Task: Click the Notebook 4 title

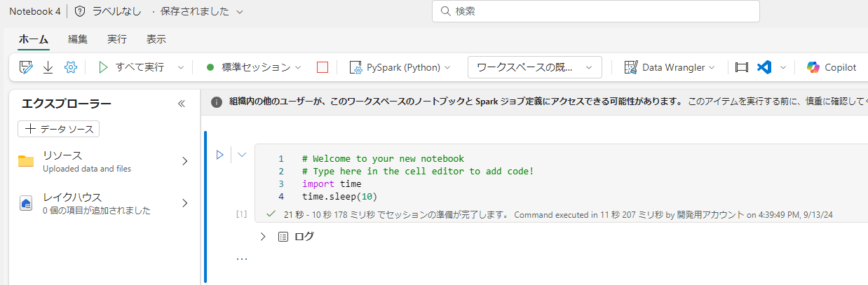Action: tap(34, 12)
